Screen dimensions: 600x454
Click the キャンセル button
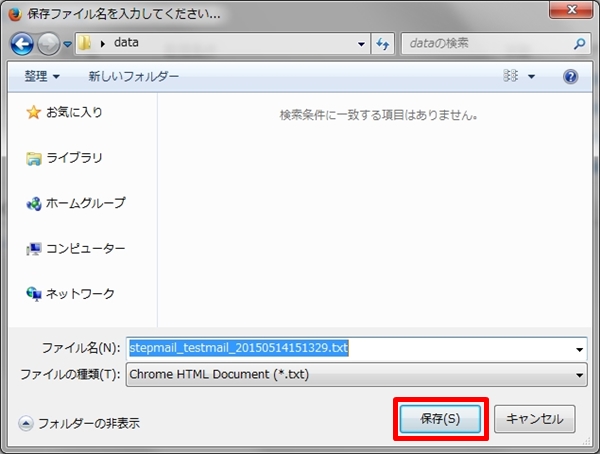click(x=535, y=419)
